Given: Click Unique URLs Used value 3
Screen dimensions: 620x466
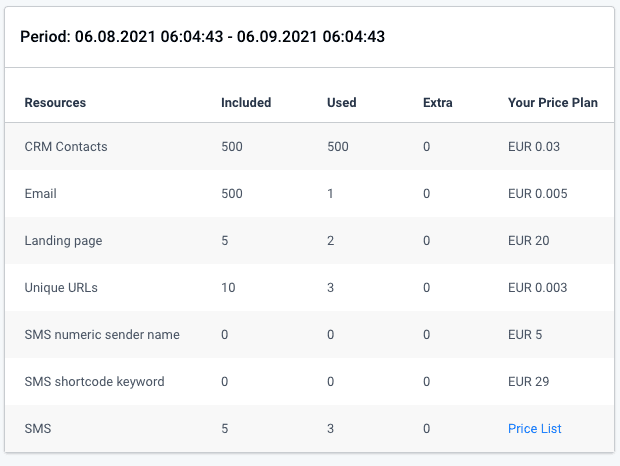Looking at the screenshot, I should (331, 288).
